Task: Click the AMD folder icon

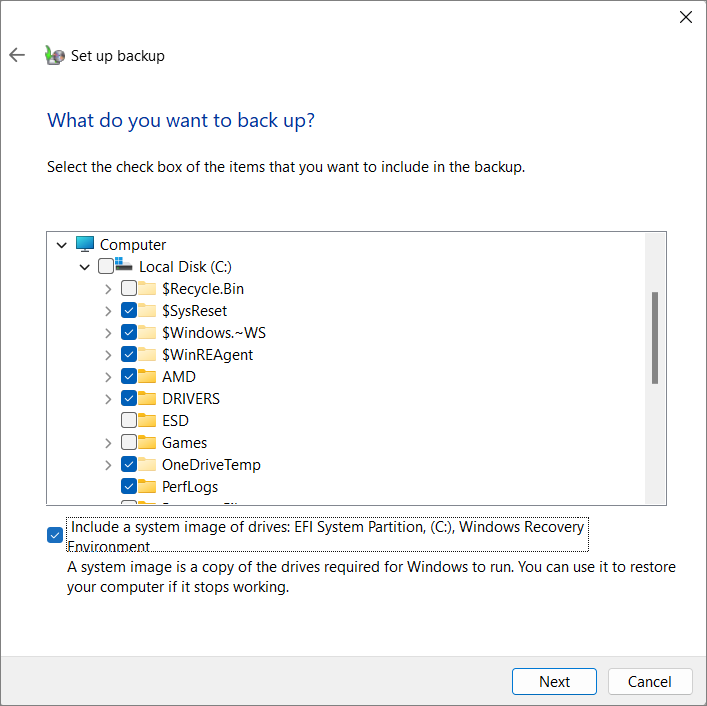Action: point(148,377)
